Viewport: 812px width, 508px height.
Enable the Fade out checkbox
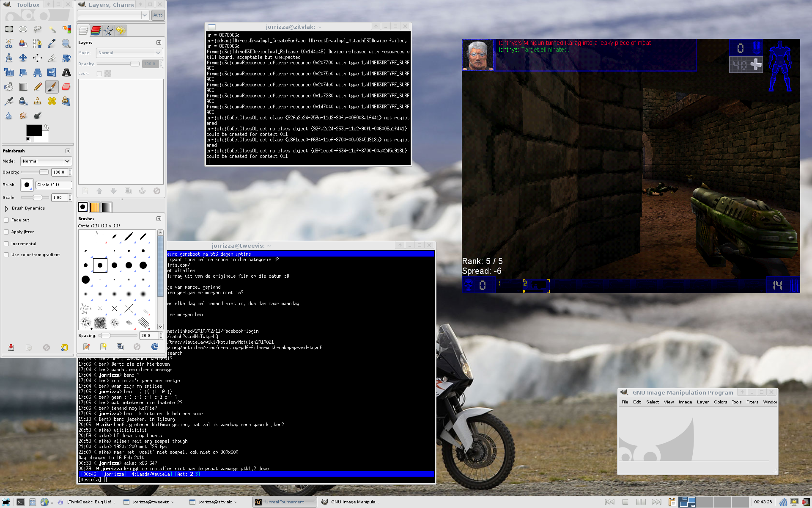click(x=6, y=220)
